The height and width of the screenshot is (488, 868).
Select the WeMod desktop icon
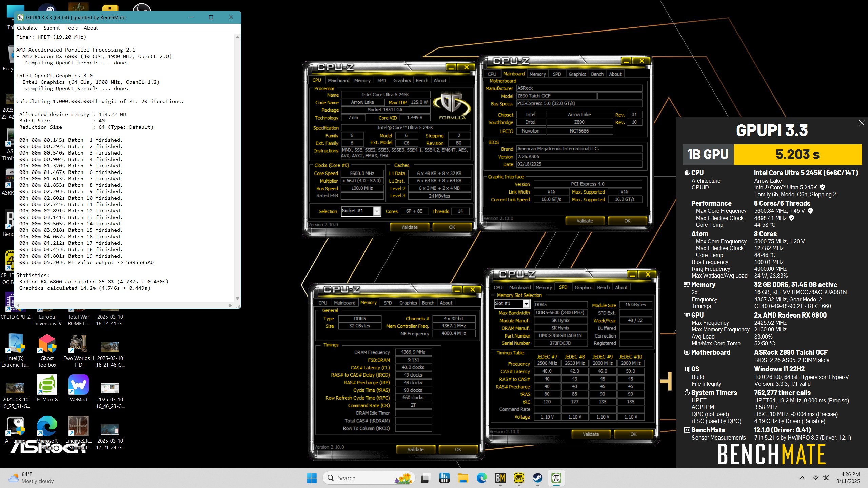pos(78,389)
